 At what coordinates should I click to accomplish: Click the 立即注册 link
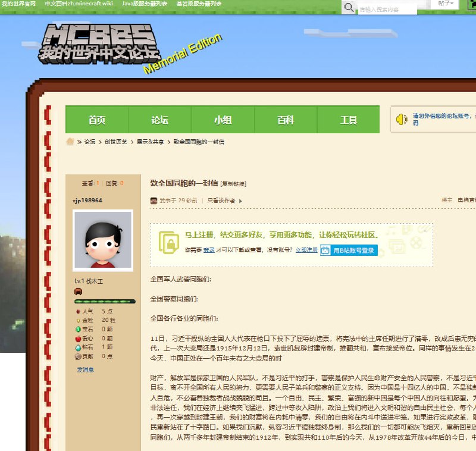pyautogui.click(x=306, y=250)
